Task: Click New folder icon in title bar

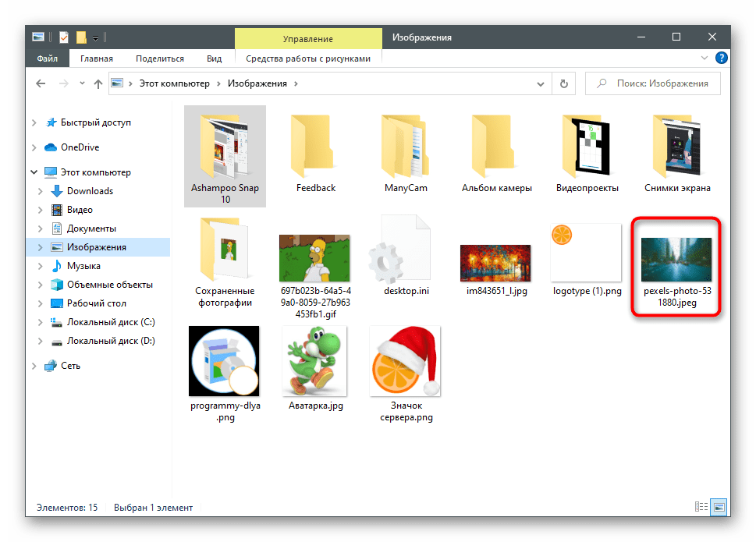Action: pos(80,37)
